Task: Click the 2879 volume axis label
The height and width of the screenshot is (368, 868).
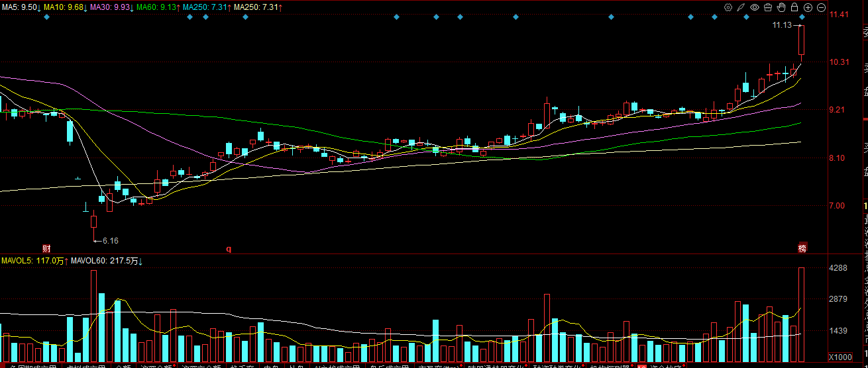Action: 840,300
